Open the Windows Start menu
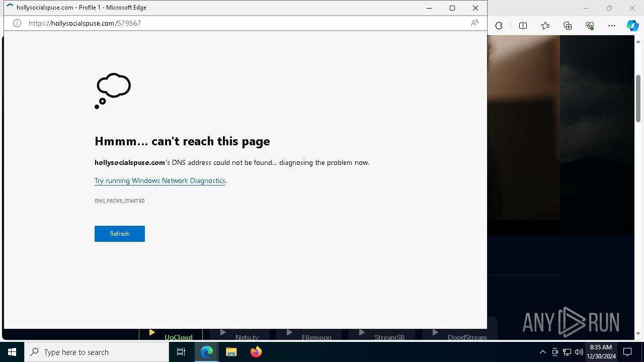644x362 pixels. coord(12,352)
